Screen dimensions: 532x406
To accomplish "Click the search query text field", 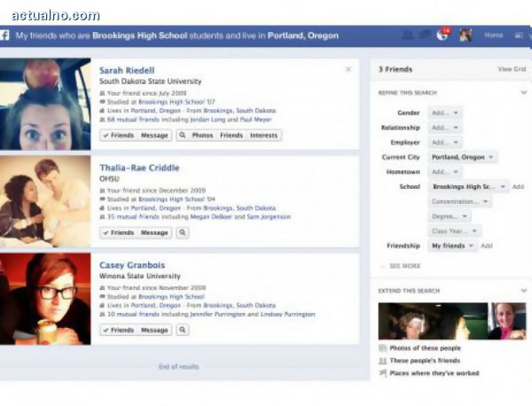I will click(177, 35).
